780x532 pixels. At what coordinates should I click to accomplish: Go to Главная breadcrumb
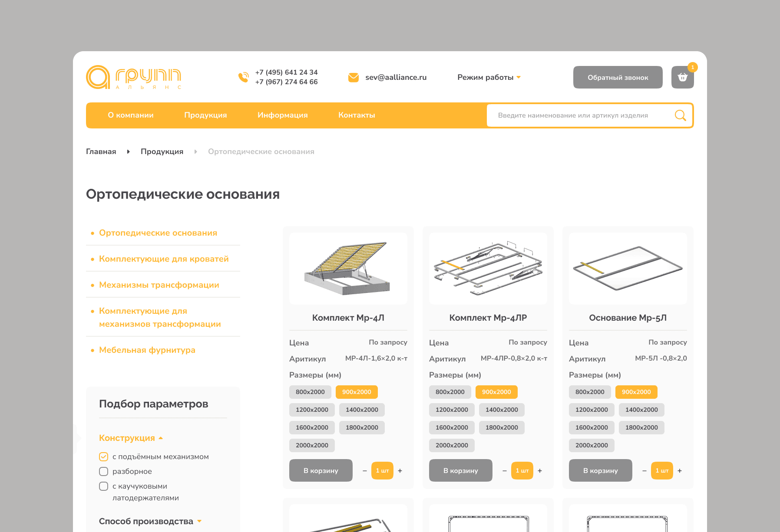click(x=101, y=151)
